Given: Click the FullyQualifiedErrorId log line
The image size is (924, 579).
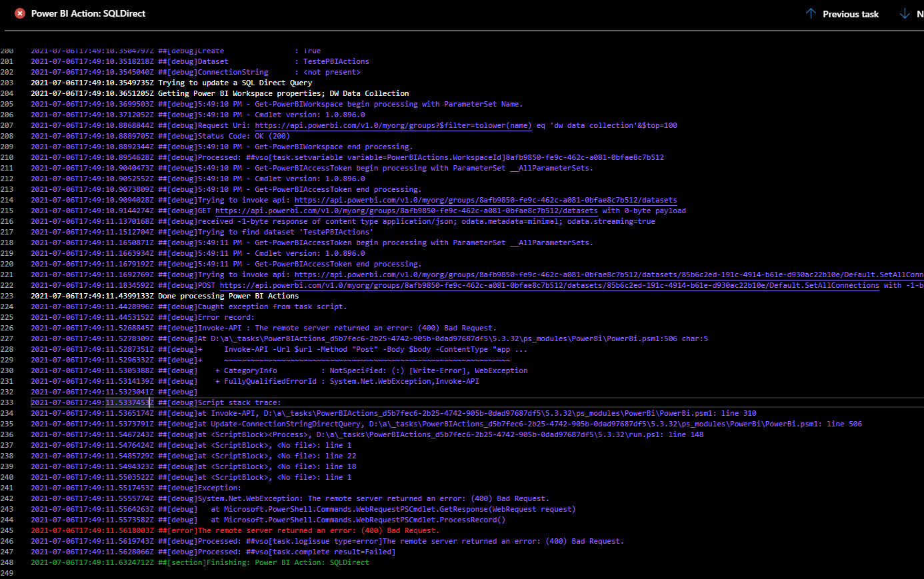Looking at the screenshot, I should pos(255,381).
